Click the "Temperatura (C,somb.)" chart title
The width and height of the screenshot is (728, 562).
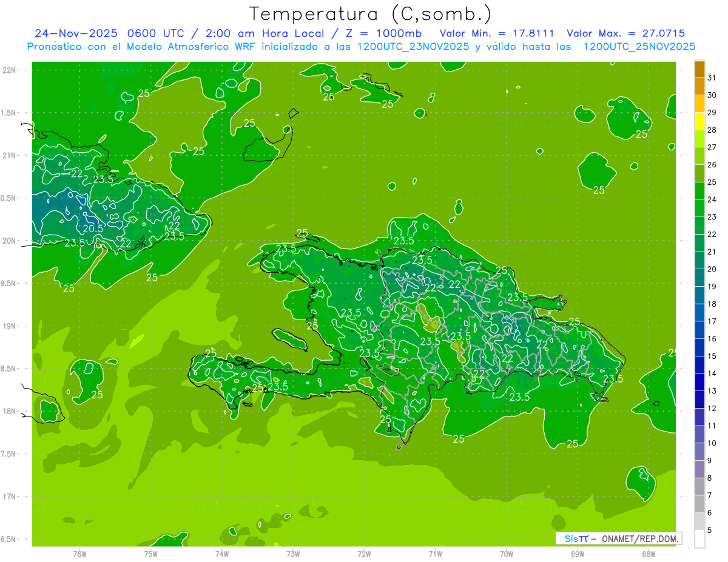tap(371, 14)
